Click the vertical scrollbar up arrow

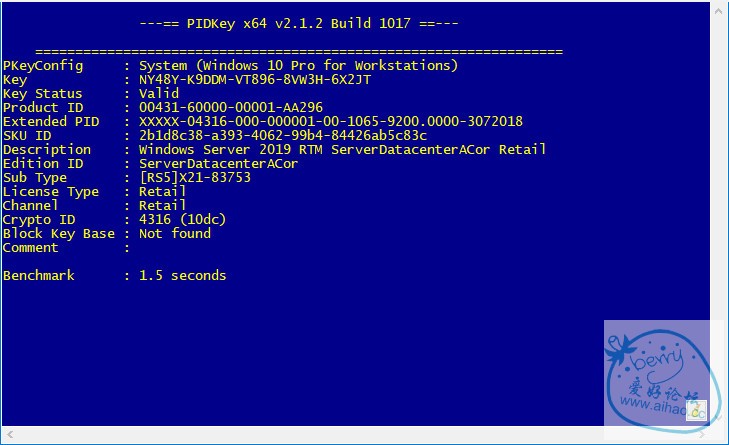tap(720, 10)
